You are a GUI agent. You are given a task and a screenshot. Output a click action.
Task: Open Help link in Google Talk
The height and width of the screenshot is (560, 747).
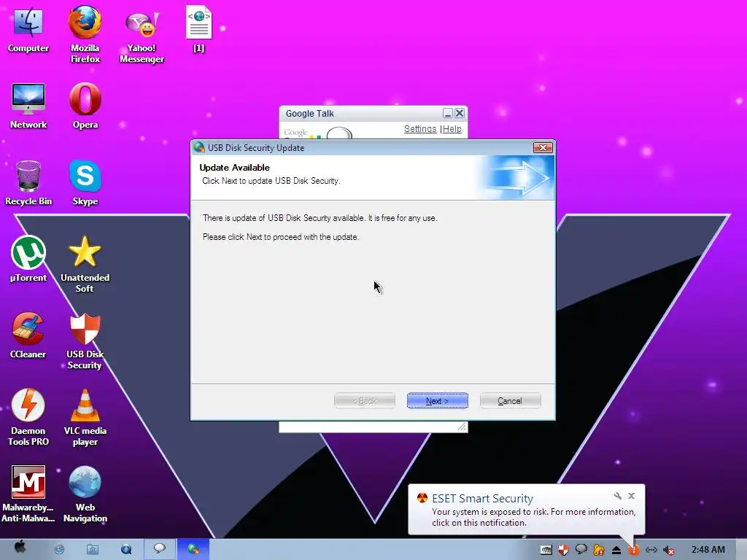tap(452, 129)
